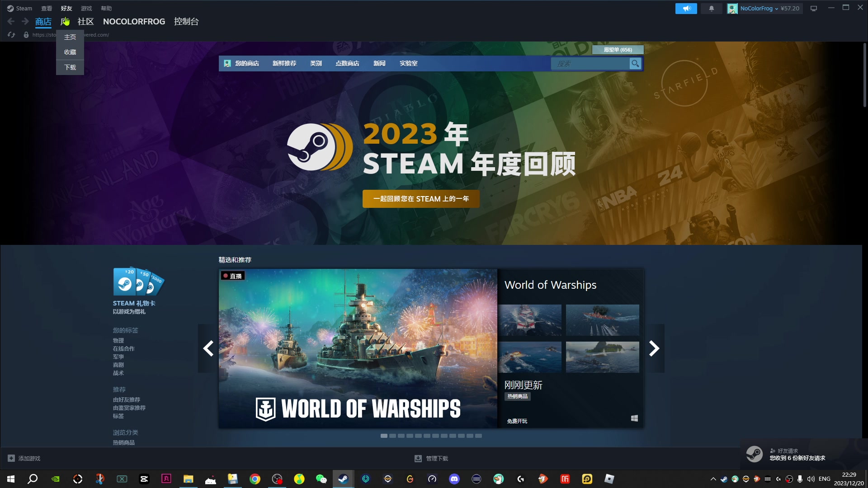This screenshot has width=868, height=488.
Task: Open Google Chrome from the taskbar
Action: pos(255,479)
